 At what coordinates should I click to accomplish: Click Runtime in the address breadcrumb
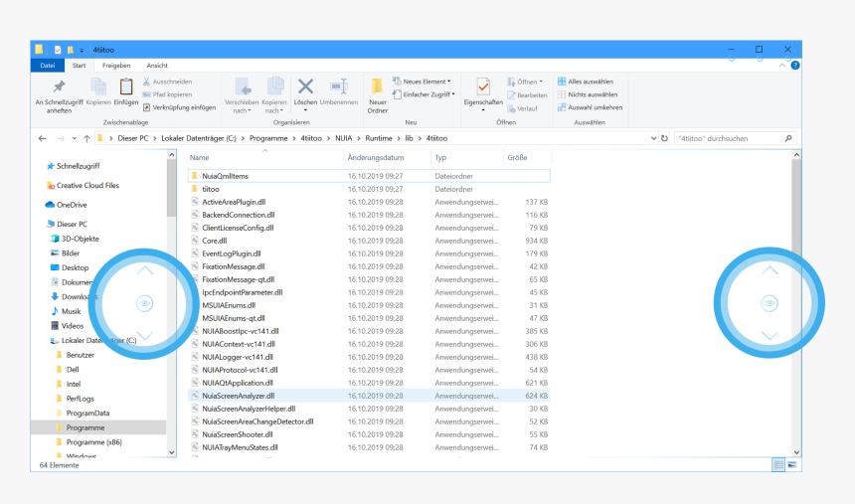(x=379, y=138)
